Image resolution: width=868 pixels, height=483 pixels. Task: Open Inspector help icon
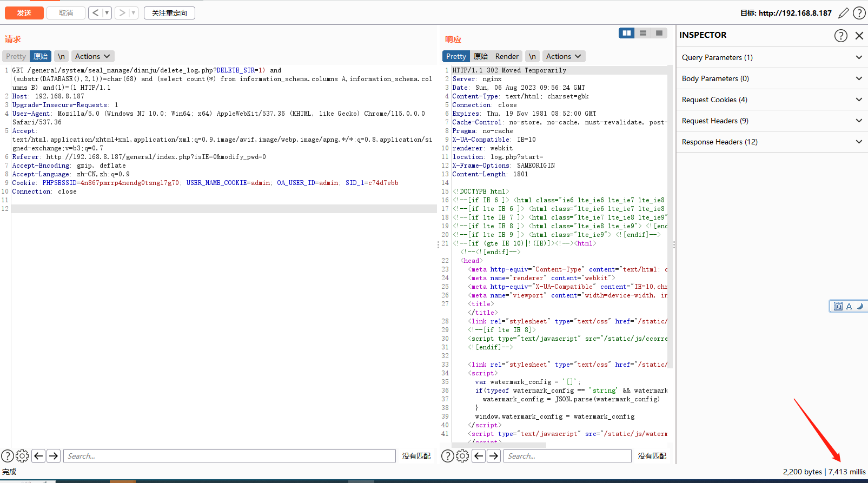pyautogui.click(x=841, y=36)
